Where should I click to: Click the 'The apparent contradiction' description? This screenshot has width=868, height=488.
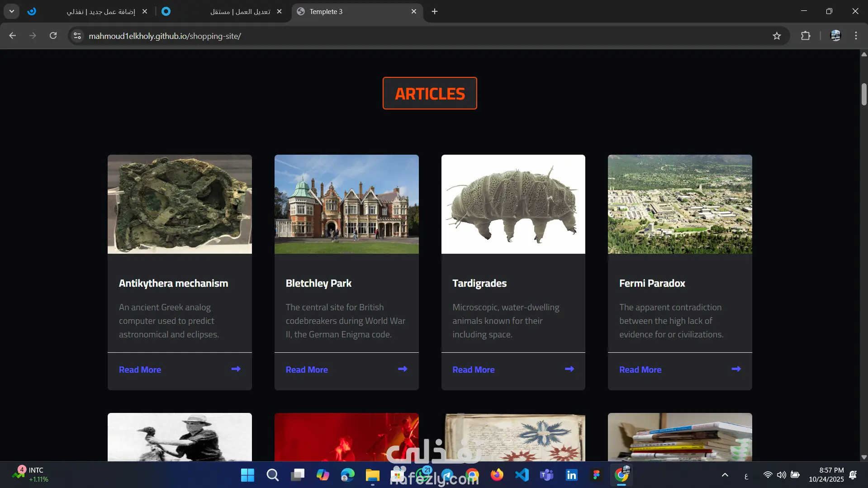[x=671, y=321]
